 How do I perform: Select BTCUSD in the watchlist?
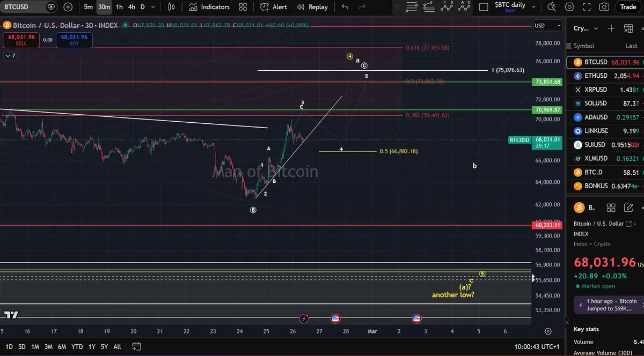point(605,62)
